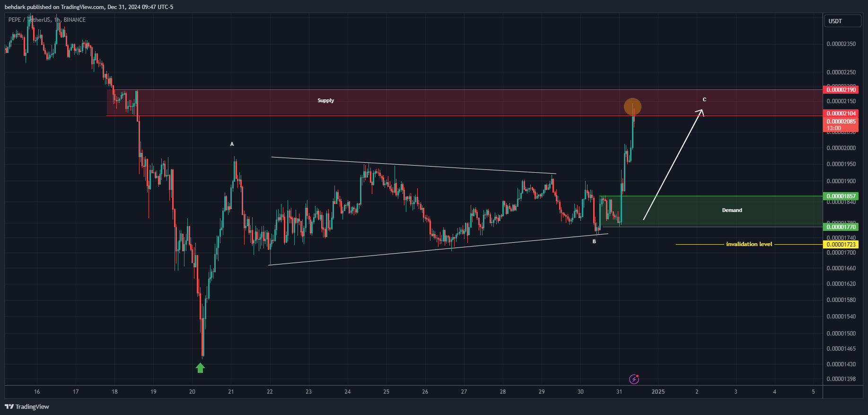The width and height of the screenshot is (868, 415).
Task: Click date '22' on the time axis
Action: coord(270,392)
